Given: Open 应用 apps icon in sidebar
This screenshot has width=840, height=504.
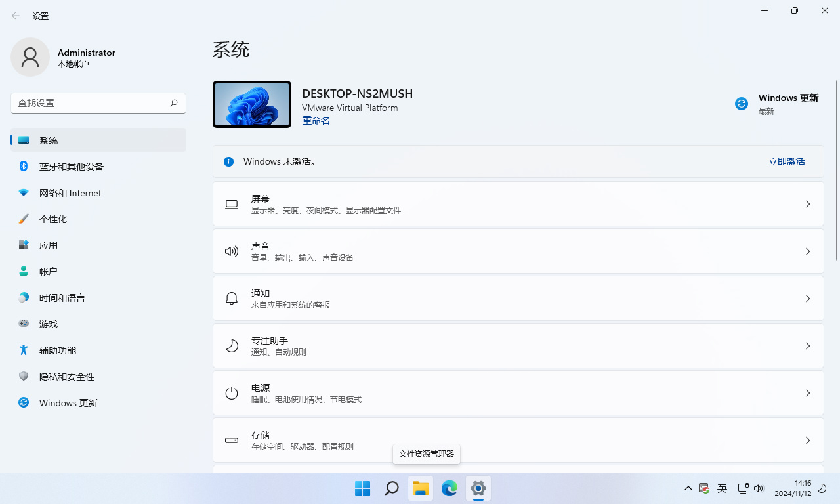Looking at the screenshot, I should 24,245.
